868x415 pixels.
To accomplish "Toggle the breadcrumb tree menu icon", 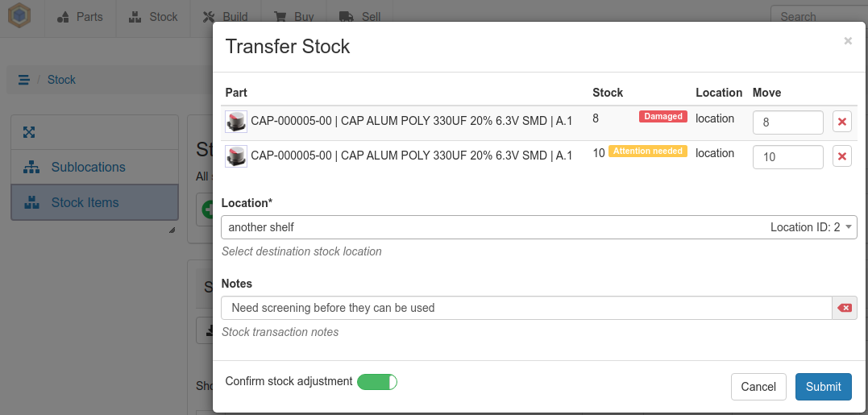I will [x=24, y=80].
